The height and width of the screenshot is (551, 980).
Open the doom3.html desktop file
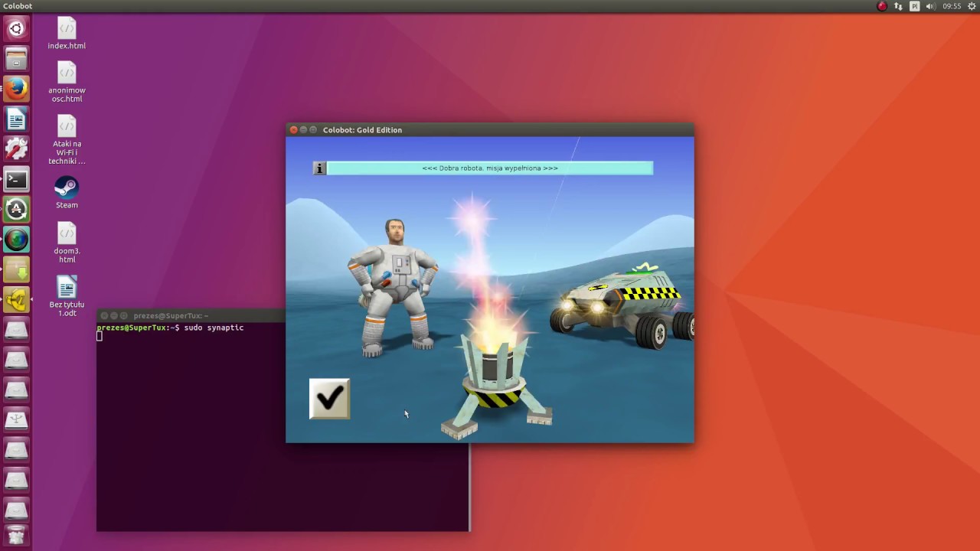click(67, 243)
